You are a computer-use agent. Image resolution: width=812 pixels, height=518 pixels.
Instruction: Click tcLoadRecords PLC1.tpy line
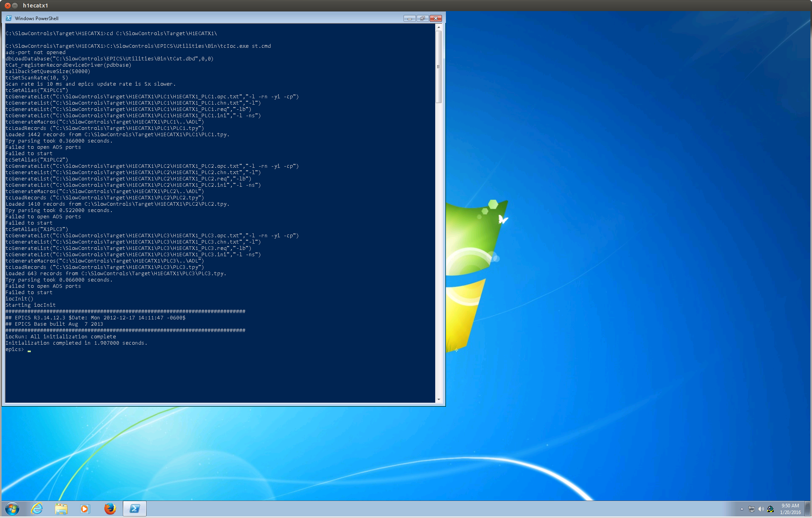click(105, 128)
